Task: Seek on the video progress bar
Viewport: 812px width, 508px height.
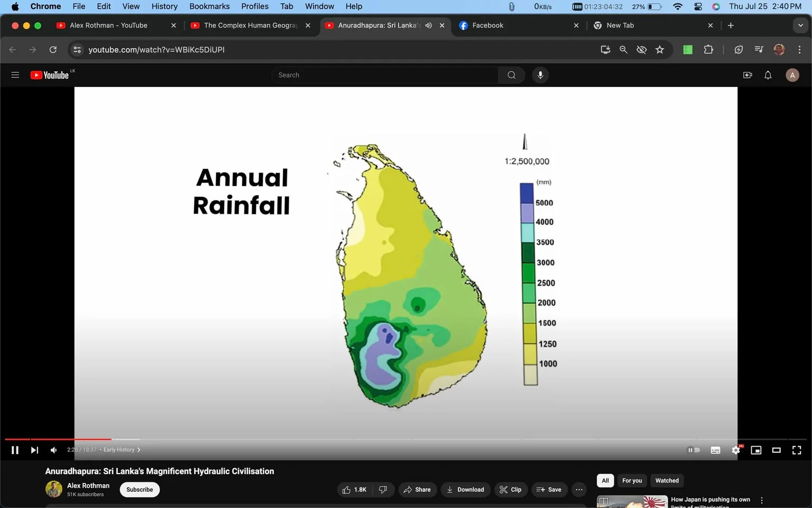Action: [405, 439]
